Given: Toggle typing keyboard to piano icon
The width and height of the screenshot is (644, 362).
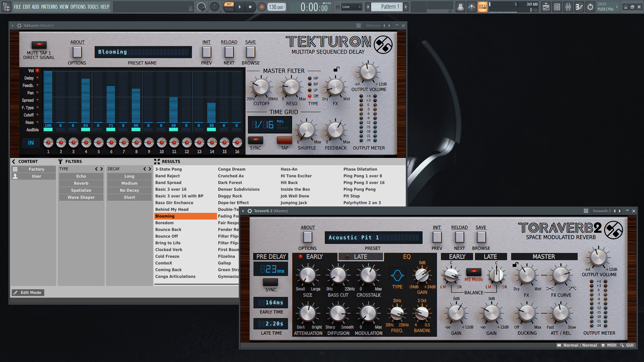Looking at the screenshot, I should point(483,7).
